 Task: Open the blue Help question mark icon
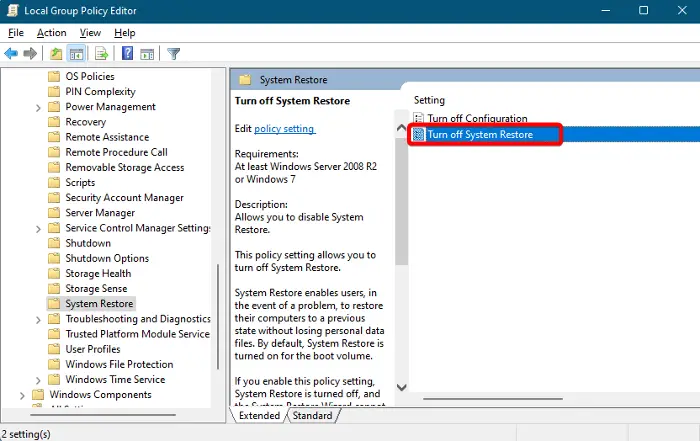[127, 54]
